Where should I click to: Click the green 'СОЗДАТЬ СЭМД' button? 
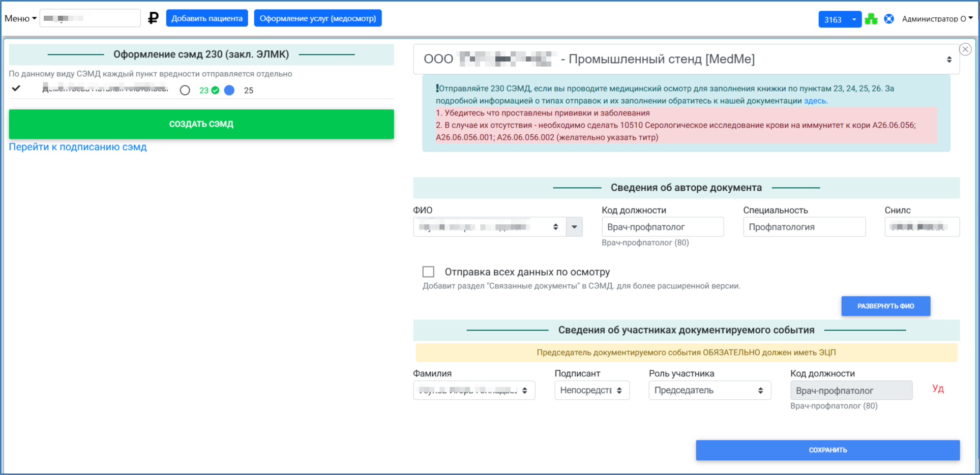pyautogui.click(x=201, y=124)
